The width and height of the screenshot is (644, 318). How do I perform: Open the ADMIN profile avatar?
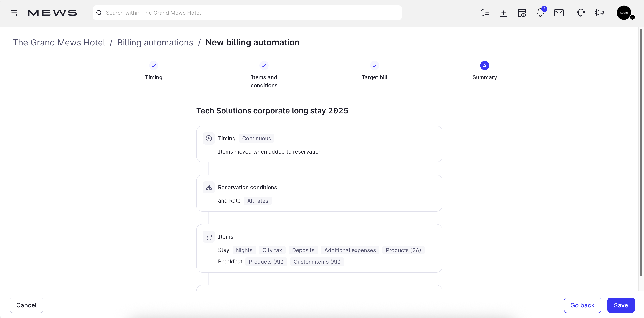pyautogui.click(x=624, y=13)
